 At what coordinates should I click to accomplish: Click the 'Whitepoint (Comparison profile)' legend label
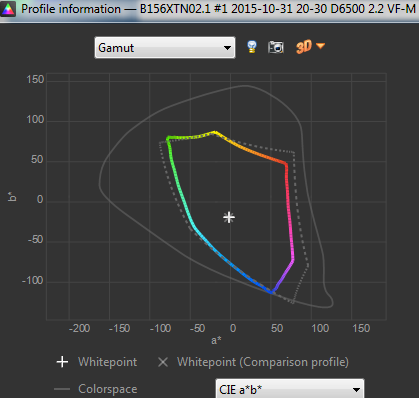(x=263, y=362)
